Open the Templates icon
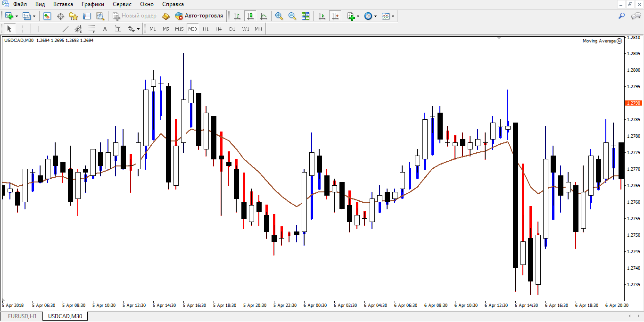 (x=386, y=16)
